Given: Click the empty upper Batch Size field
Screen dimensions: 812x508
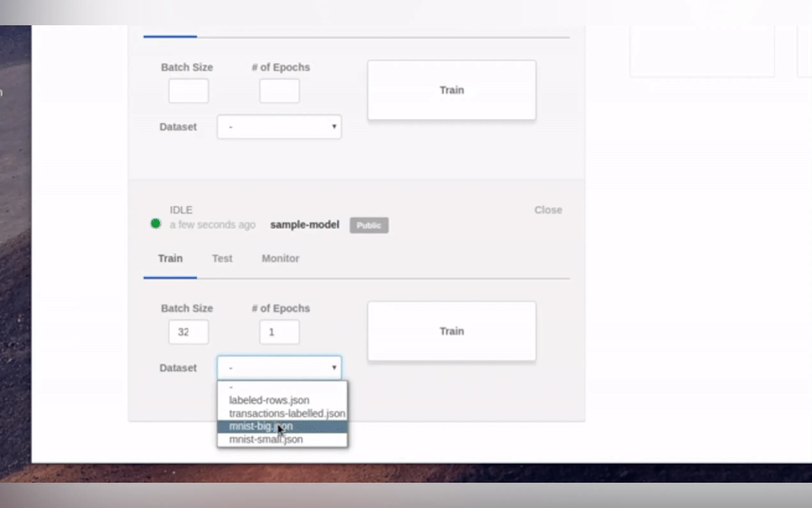Looking at the screenshot, I should click(188, 91).
